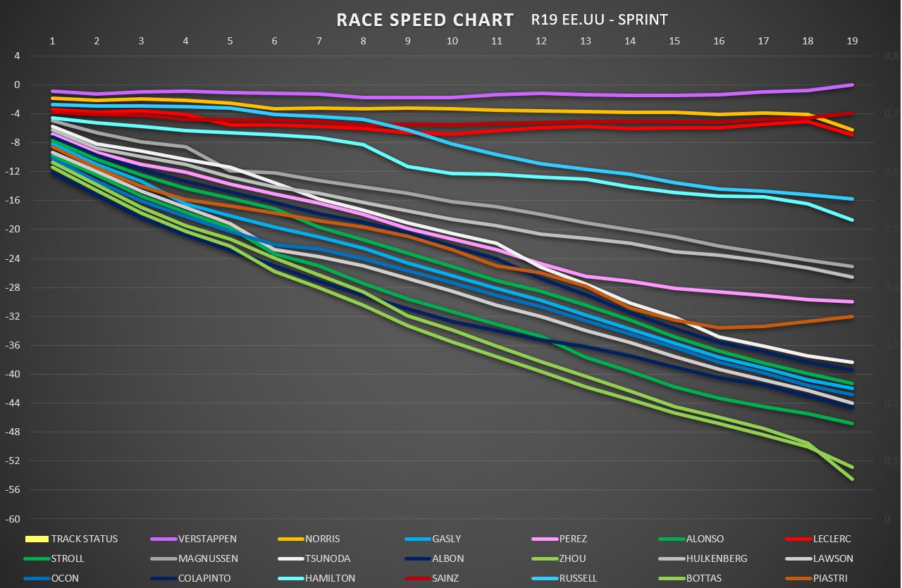Click the cyan HAMILTON color swatch
The height and width of the screenshot is (588, 902).
point(290,579)
